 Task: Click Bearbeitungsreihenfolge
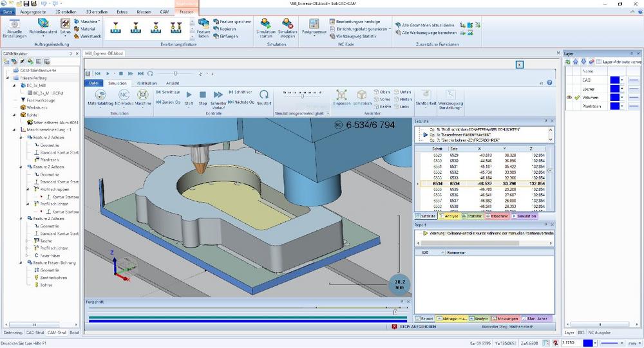(355, 21)
